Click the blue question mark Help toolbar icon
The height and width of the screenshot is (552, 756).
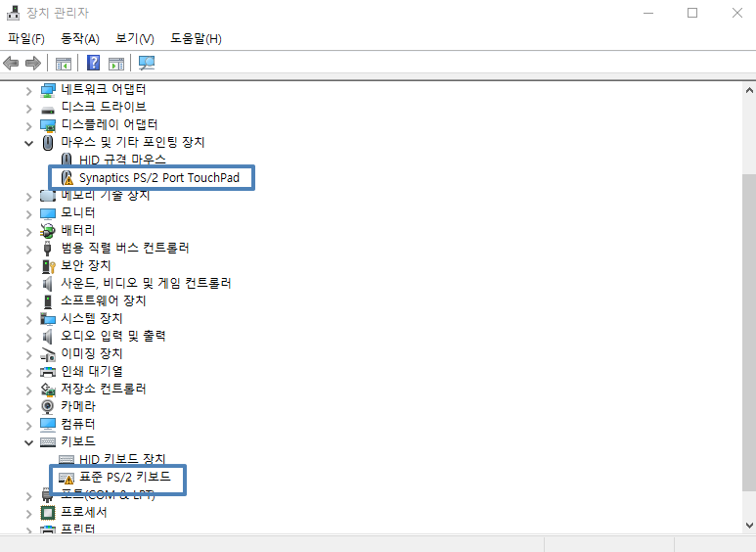click(93, 63)
